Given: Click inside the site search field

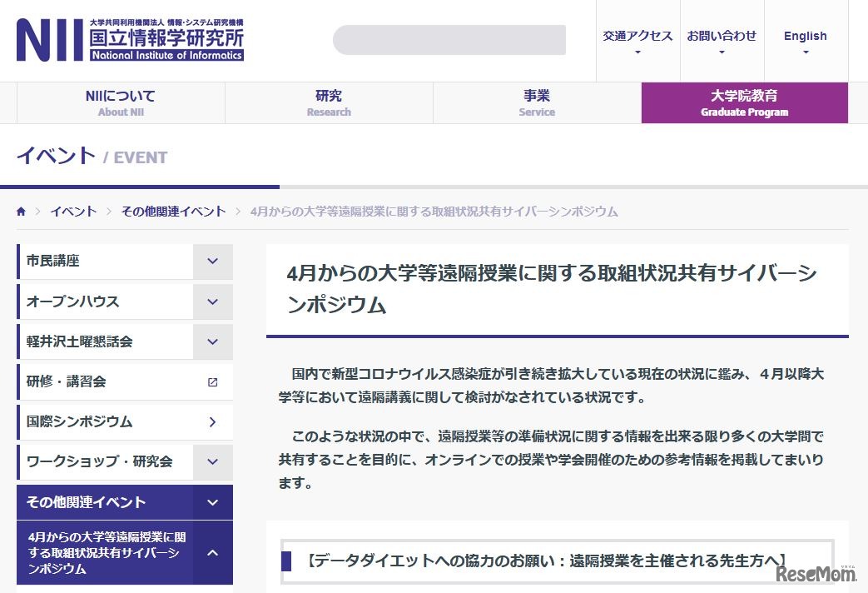Looking at the screenshot, I should pyautogui.click(x=449, y=39).
